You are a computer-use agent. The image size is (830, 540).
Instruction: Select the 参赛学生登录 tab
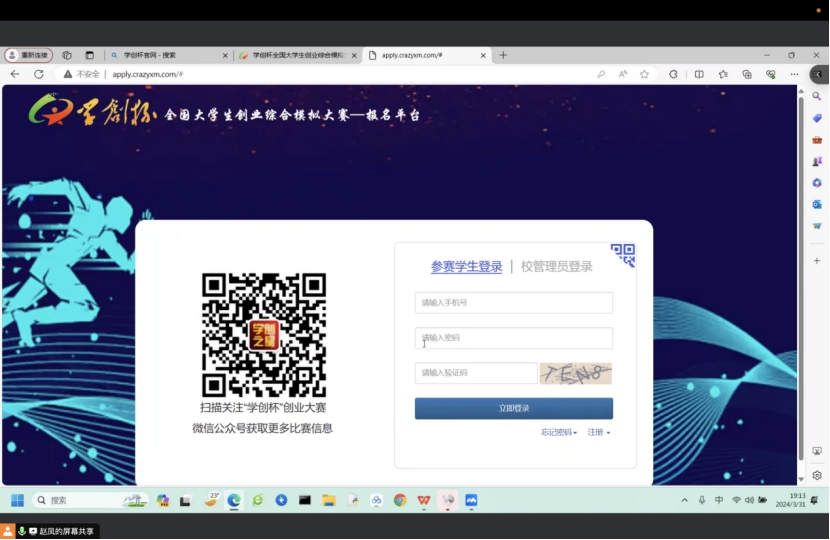[466, 266]
